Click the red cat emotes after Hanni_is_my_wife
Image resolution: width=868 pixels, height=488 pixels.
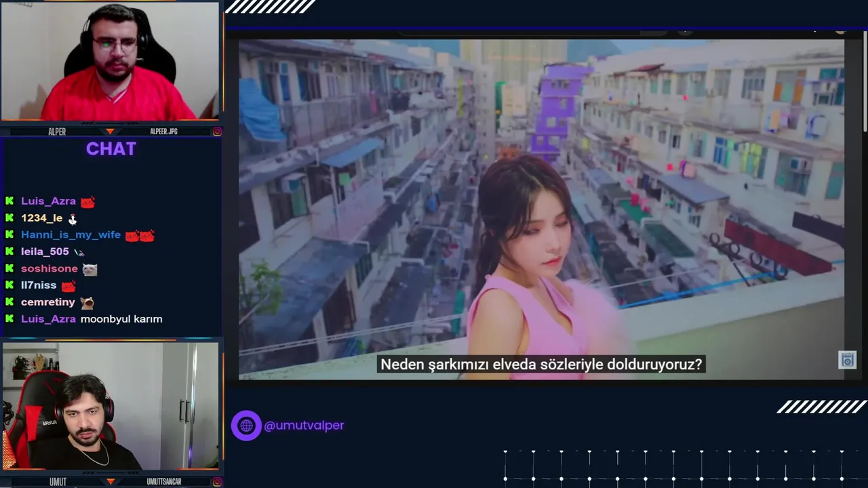[140, 235]
